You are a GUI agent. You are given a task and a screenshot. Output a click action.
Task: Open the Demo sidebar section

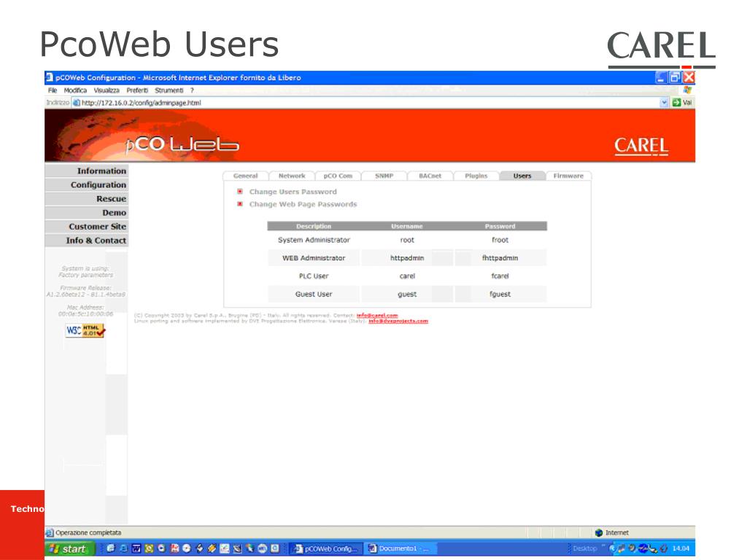pyautogui.click(x=86, y=213)
